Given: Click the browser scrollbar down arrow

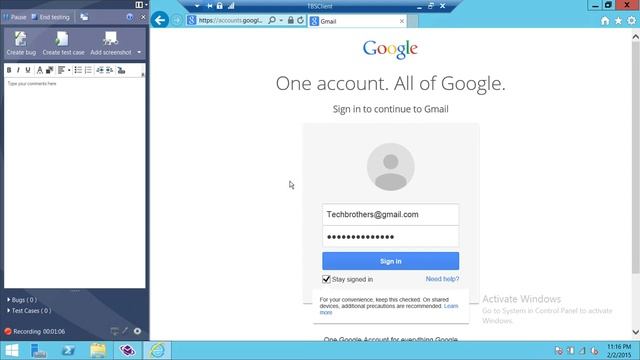Looking at the screenshot, I should [636, 332].
